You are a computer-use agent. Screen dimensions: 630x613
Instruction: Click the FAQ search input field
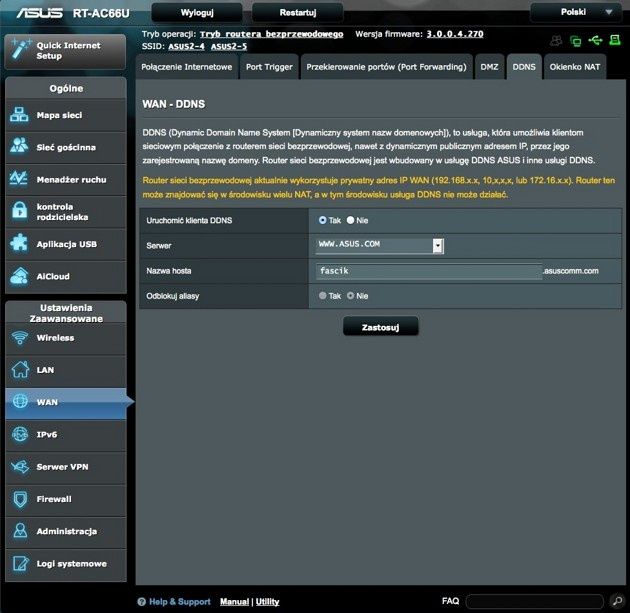click(535, 601)
